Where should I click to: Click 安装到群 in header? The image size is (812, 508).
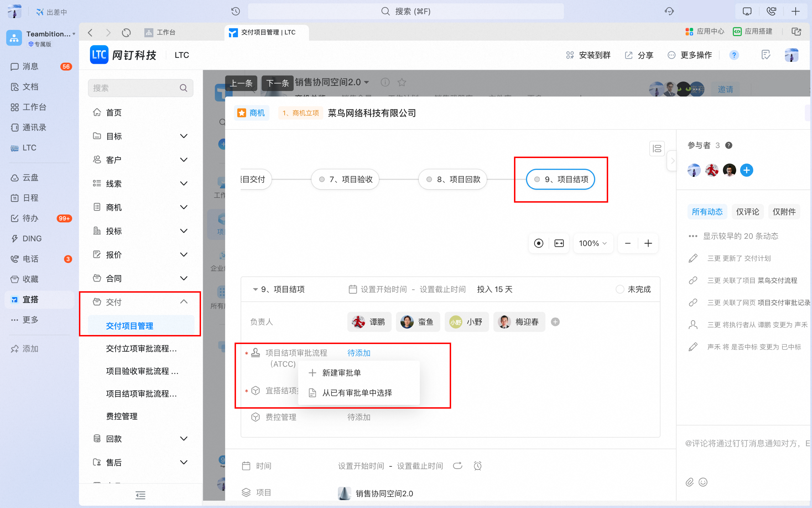tap(588, 55)
